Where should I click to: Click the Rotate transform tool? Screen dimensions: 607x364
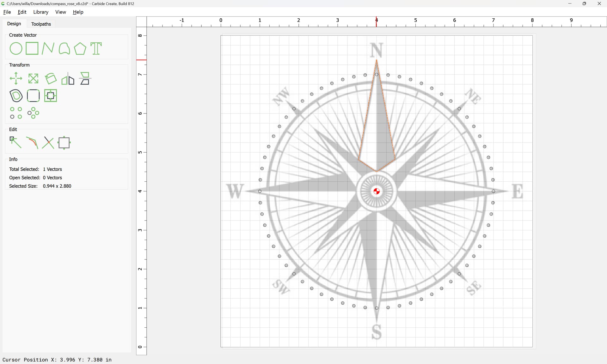(x=51, y=79)
